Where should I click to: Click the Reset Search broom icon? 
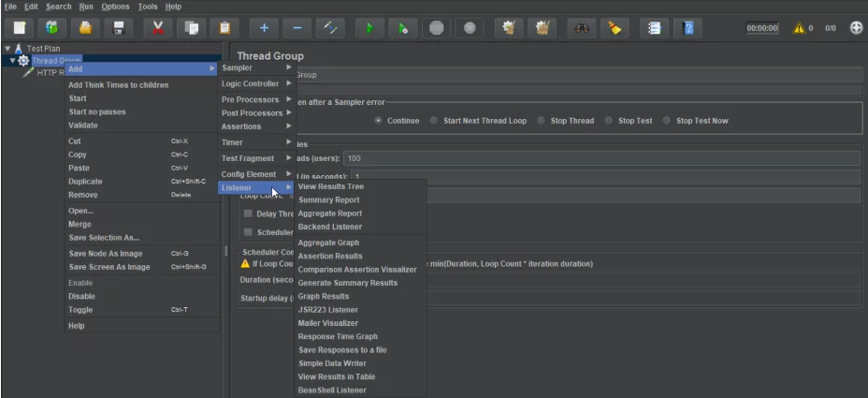click(x=615, y=28)
